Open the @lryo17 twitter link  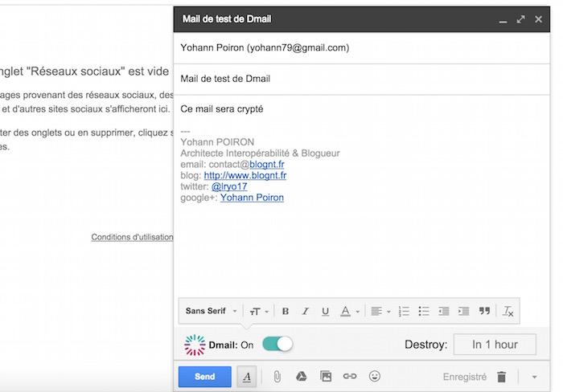pyautogui.click(x=229, y=186)
